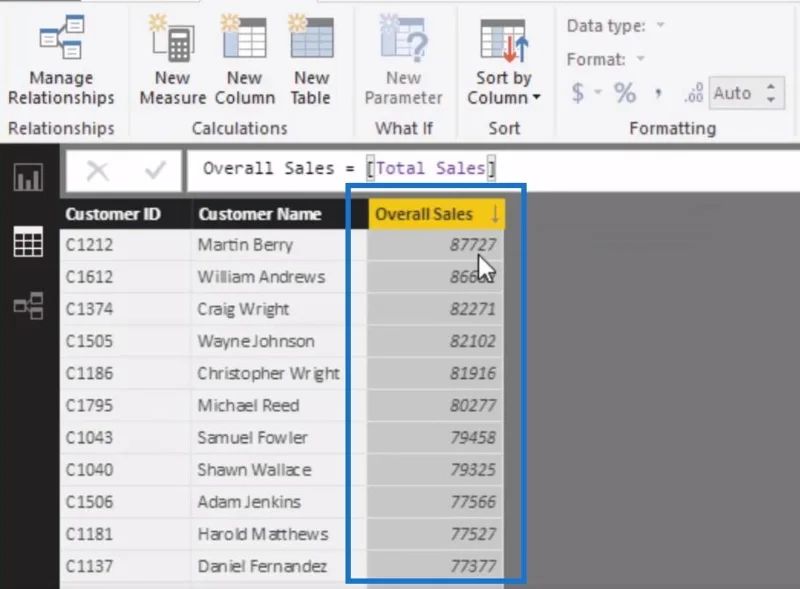This screenshot has height=589, width=800.
Task: Select cell Daniel Fernandez
Action: 280,566
